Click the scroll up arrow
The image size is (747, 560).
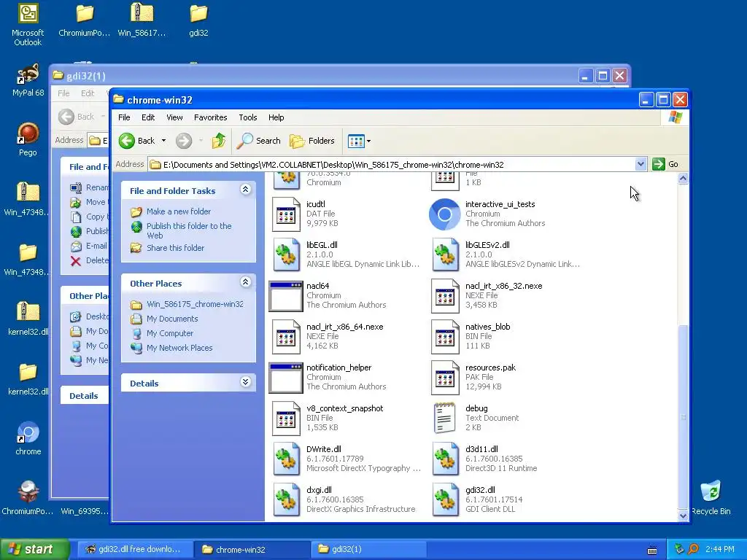(683, 179)
